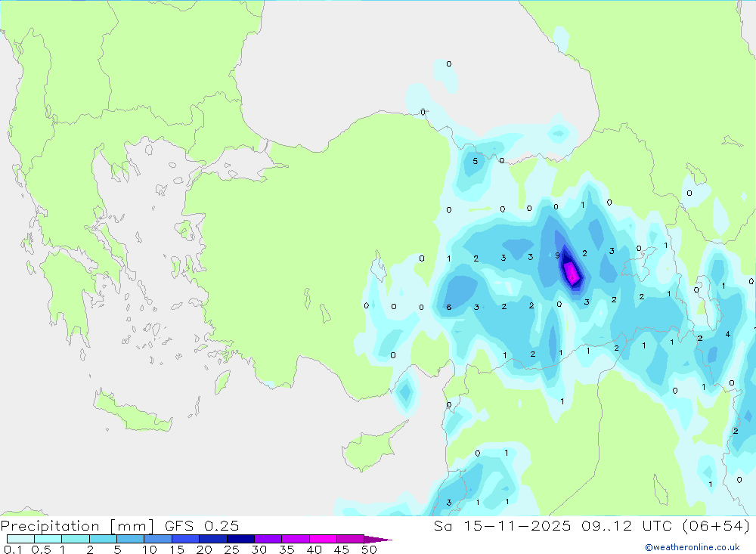The image size is (756, 554).
Task: Click the '(06+54)' forecast run label
Action: [x=716, y=525]
